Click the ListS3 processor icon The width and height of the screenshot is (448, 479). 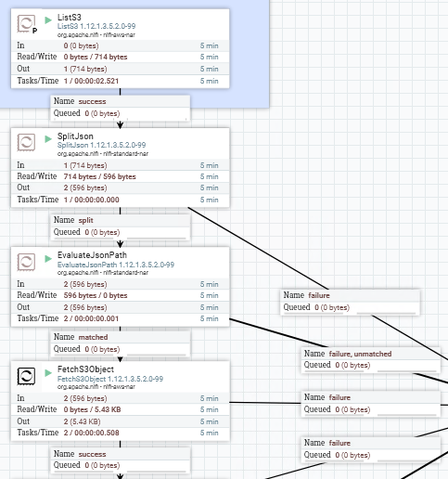[26, 23]
